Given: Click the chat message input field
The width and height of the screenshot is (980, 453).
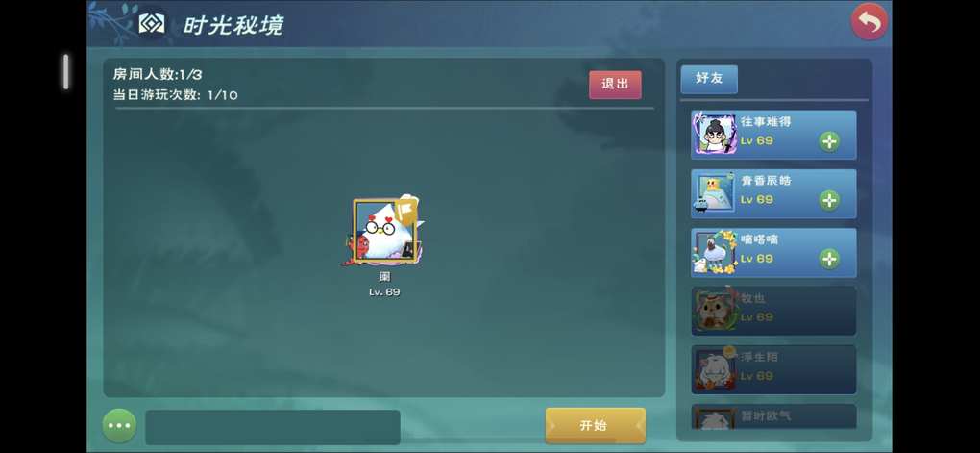Looking at the screenshot, I should [273, 427].
